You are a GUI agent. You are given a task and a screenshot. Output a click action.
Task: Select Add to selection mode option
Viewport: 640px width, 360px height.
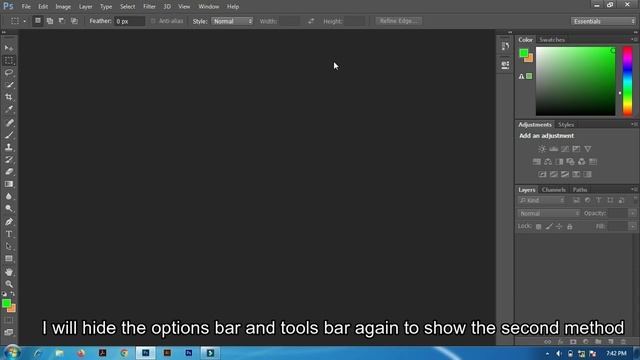pyautogui.click(x=50, y=21)
